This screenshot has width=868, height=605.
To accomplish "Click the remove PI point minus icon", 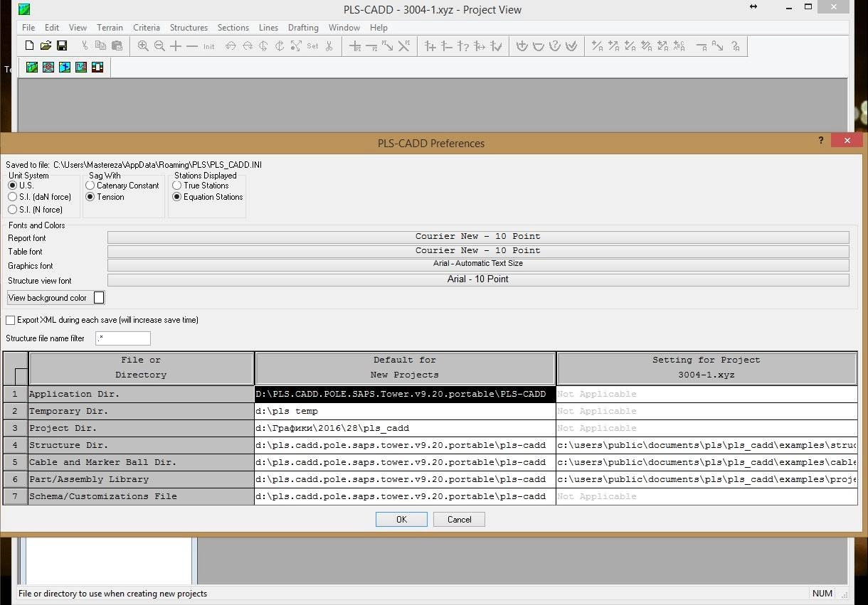I will 371,46.
